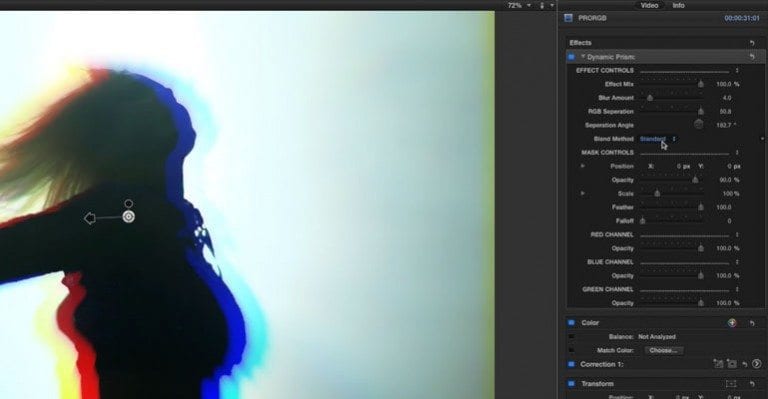Open the Blend Method Standard dropdown
This screenshot has height=399, width=768.
click(x=658, y=139)
